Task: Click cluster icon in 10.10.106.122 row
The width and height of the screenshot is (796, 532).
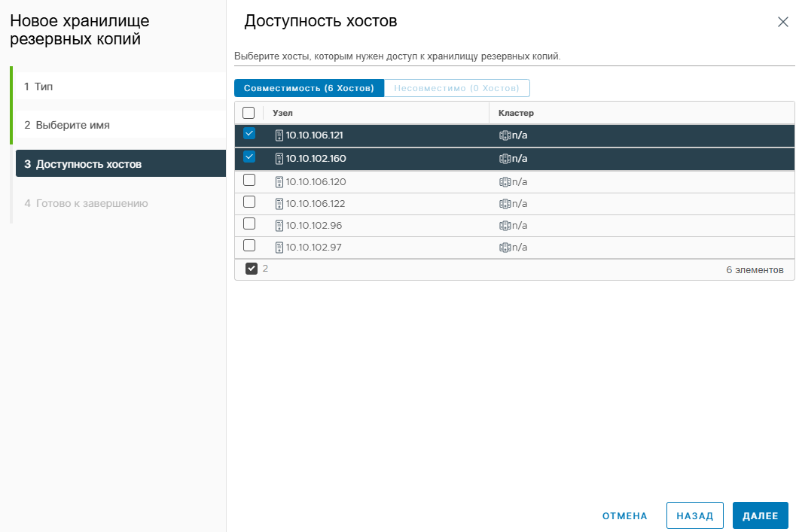Action: 505,204
